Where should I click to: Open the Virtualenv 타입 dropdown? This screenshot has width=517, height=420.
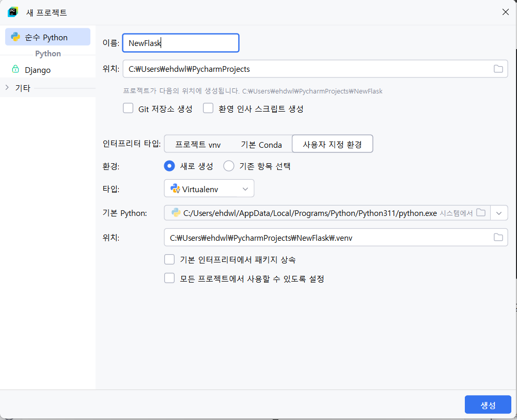[x=209, y=189]
